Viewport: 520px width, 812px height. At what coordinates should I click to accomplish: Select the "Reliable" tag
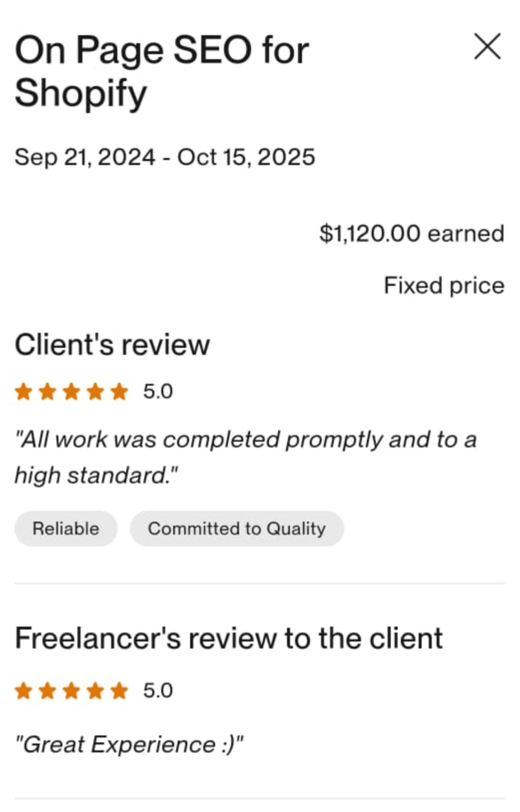66,529
